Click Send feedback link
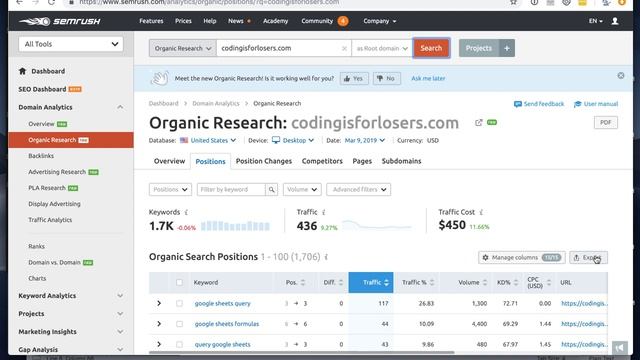640x360 pixels. 539,104
